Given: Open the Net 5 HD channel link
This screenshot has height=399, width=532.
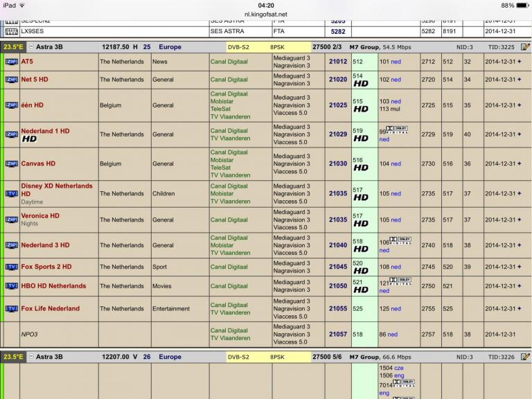Looking at the screenshot, I should click(x=35, y=80).
